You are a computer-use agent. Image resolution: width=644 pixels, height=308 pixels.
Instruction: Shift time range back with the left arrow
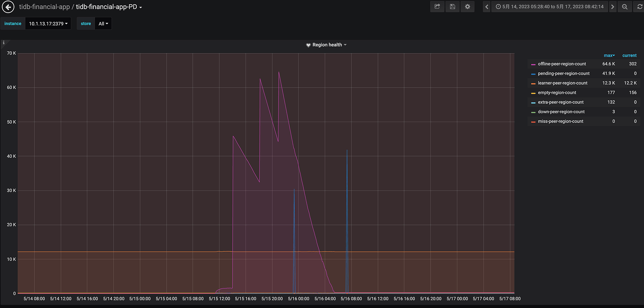(x=486, y=7)
